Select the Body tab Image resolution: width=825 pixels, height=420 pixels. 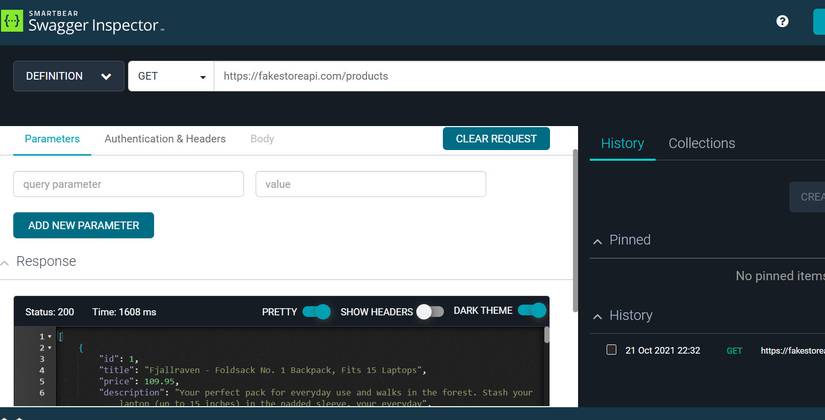pos(262,139)
